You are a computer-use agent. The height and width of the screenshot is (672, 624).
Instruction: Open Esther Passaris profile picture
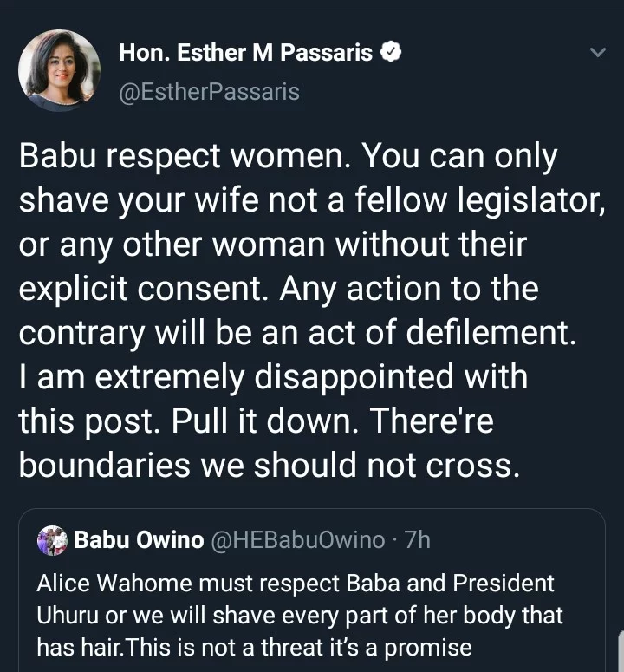(59, 69)
